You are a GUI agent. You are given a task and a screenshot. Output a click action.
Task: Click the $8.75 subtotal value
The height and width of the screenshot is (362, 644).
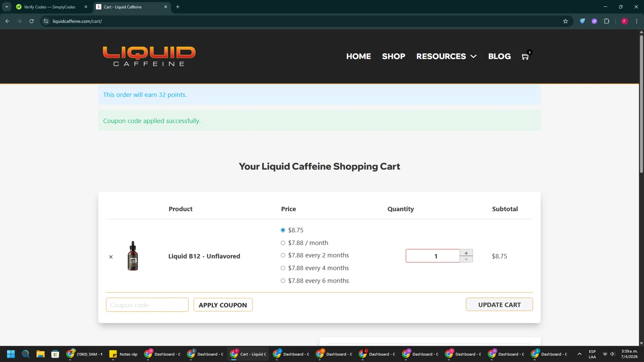(x=499, y=256)
